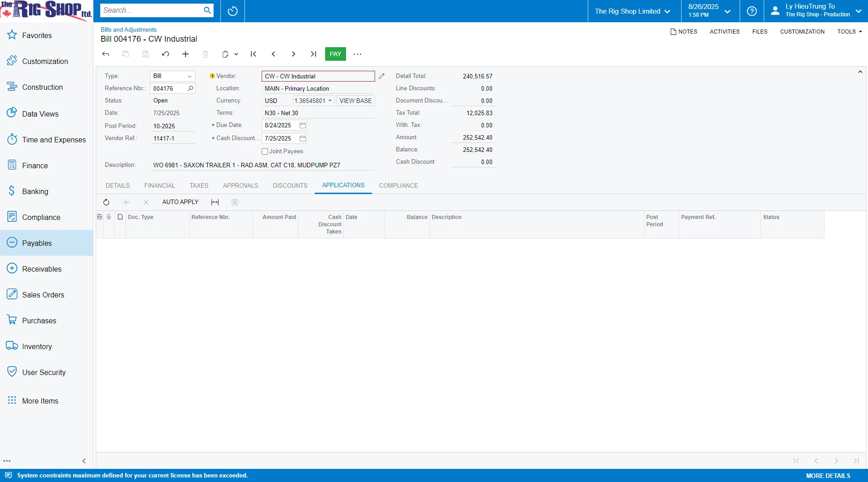868x482 pixels.
Task: Open Payables in the sidebar
Action: click(x=46, y=243)
